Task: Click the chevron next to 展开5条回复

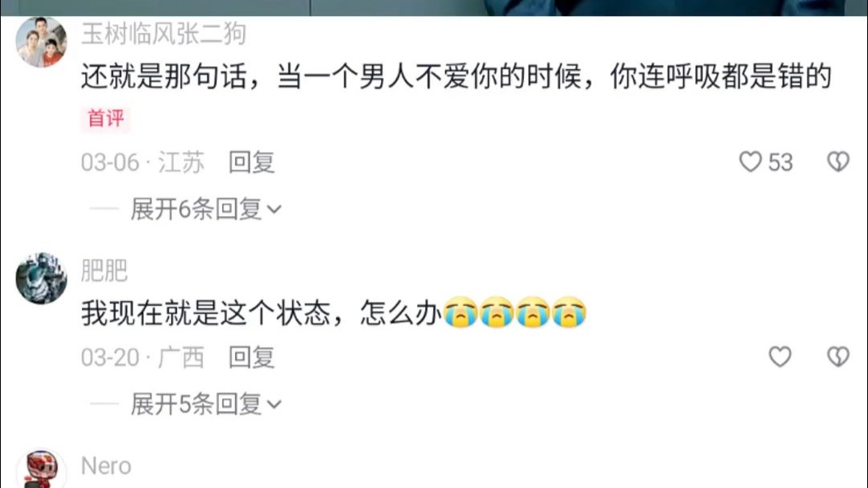Action: pos(274,405)
